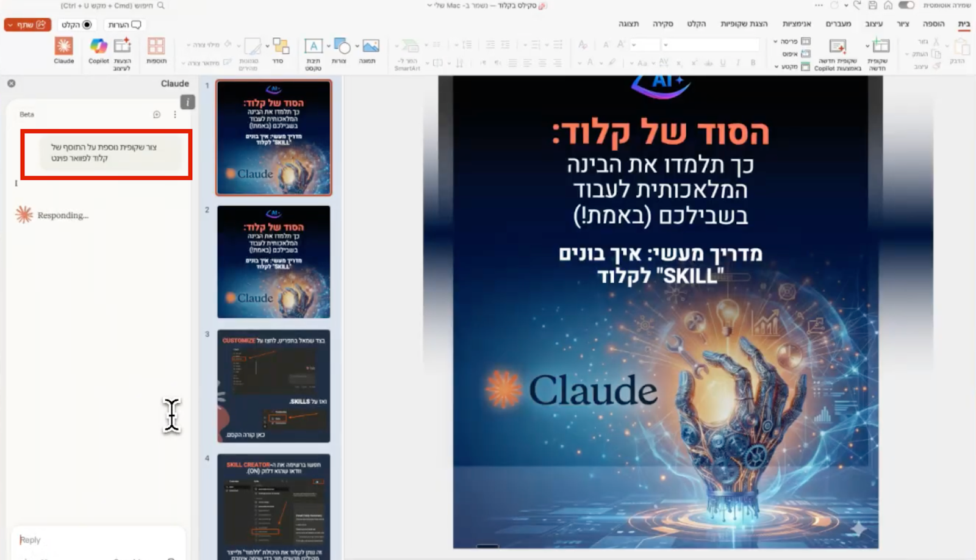The width and height of the screenshot is (976, 560).
Task: Select slide 3 thumbnail with CUSTOMIZE
Action: (274, 386)
